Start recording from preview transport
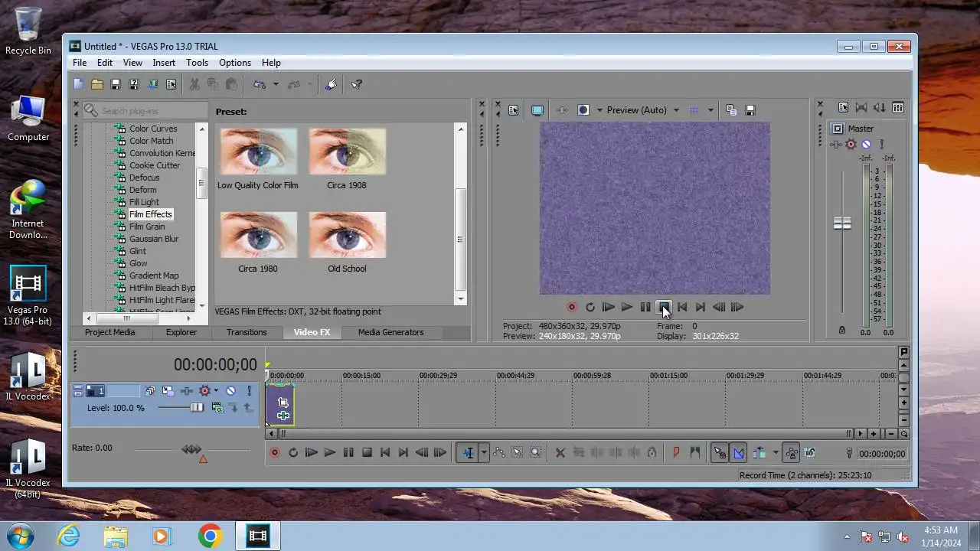The image size is (980, 551). pyautogui.click(x=571, y=307)
